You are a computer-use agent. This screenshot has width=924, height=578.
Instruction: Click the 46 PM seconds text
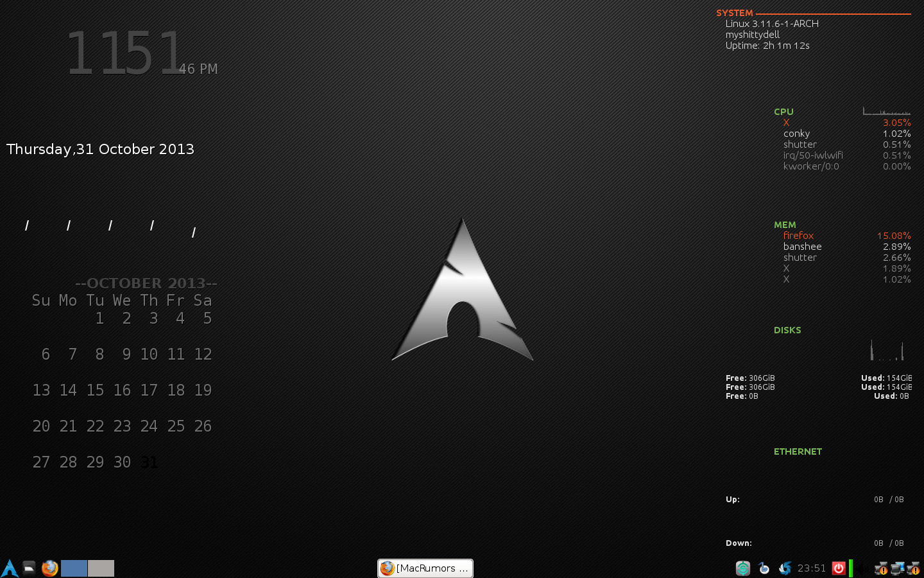tap(198, 69)
